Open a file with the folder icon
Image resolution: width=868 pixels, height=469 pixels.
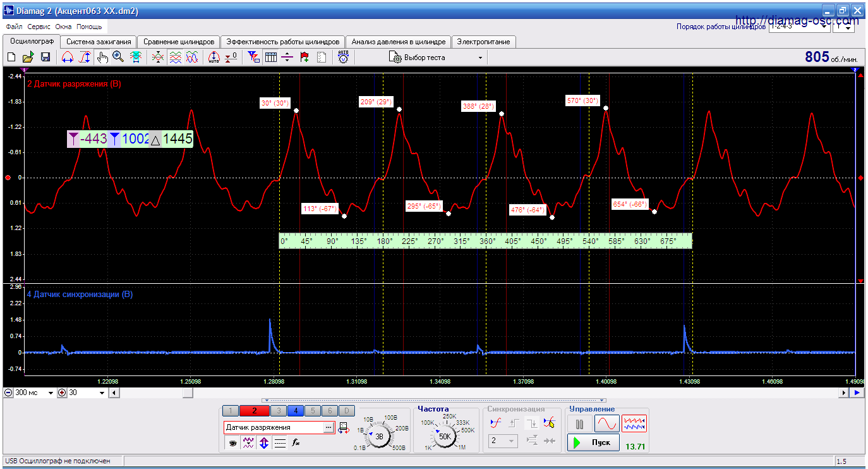point(28,58)
